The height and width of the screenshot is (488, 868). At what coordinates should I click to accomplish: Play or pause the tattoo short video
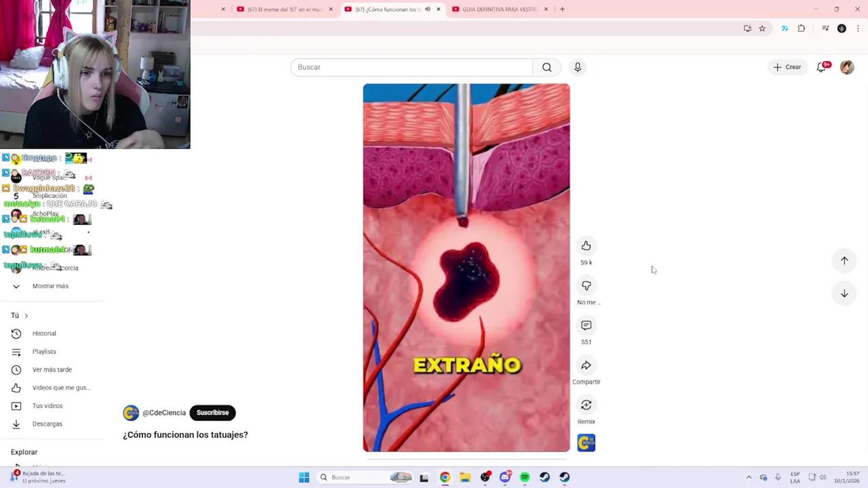[467, 268]
